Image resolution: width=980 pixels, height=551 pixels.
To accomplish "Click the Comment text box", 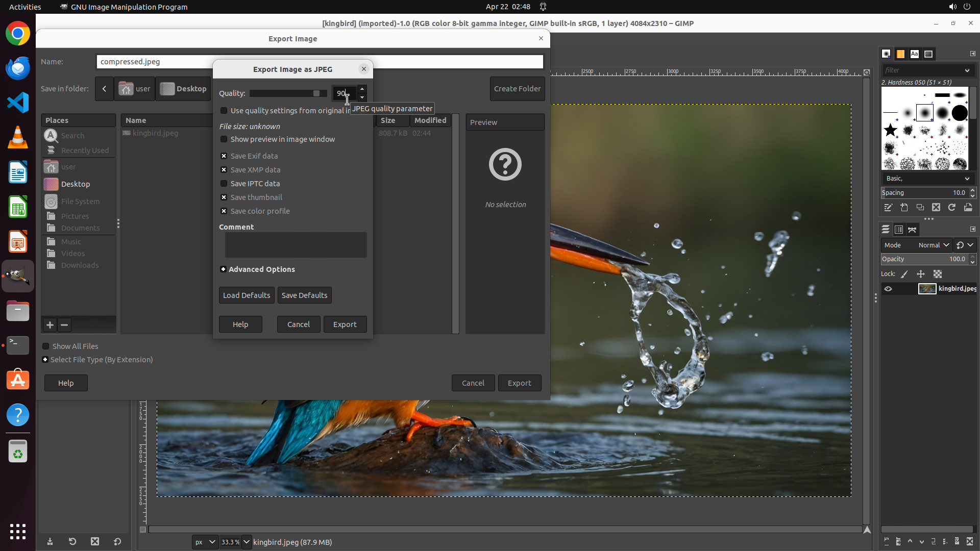I will [x=296, y=245].
